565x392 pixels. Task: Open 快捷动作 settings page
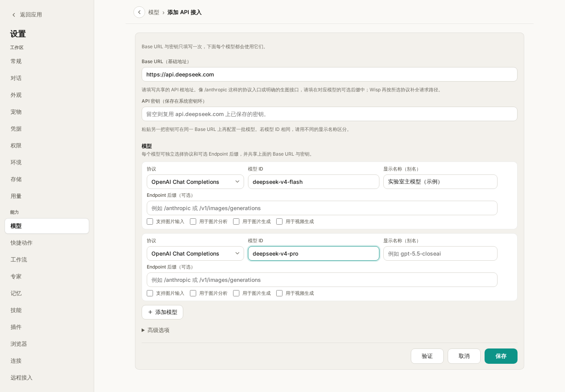(47, 243)
